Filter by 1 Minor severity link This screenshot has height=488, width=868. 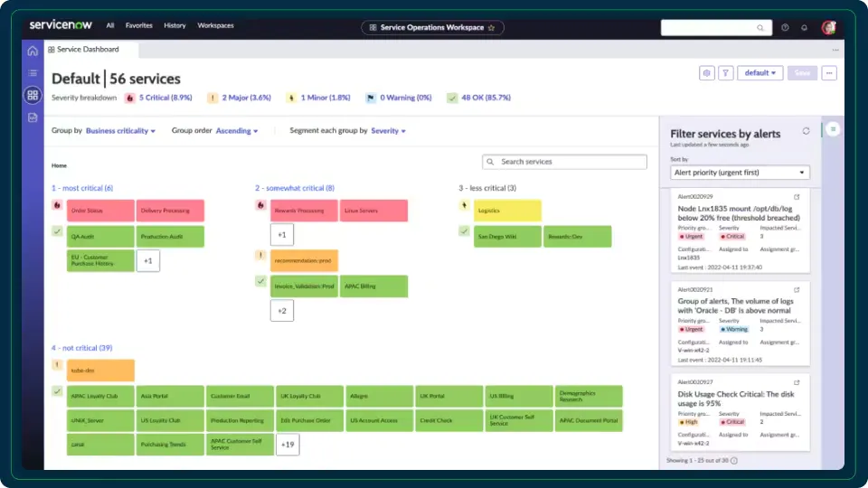pyautogui.click(x=325, y=98)
